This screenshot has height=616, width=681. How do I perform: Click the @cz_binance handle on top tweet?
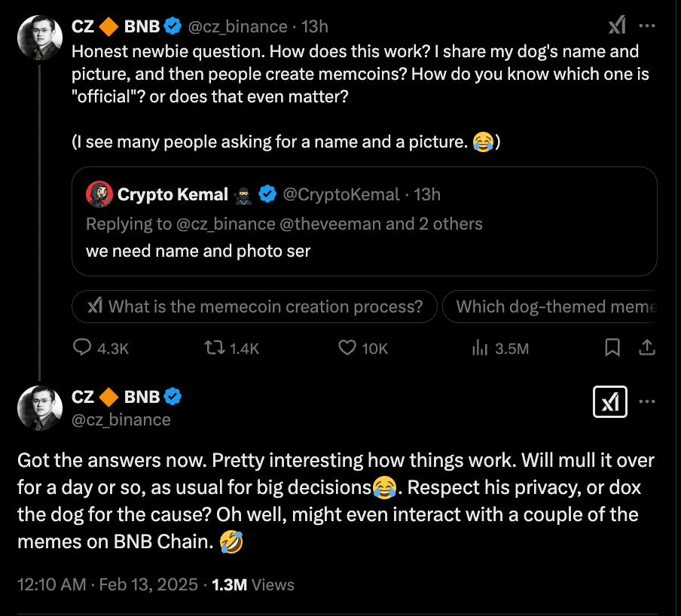pos(237,26)
